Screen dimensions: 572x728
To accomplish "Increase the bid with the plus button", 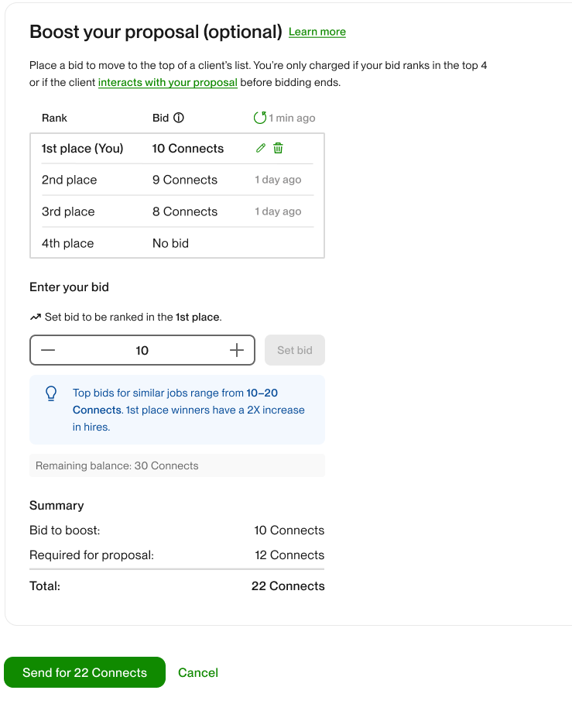I will [237, 350].
